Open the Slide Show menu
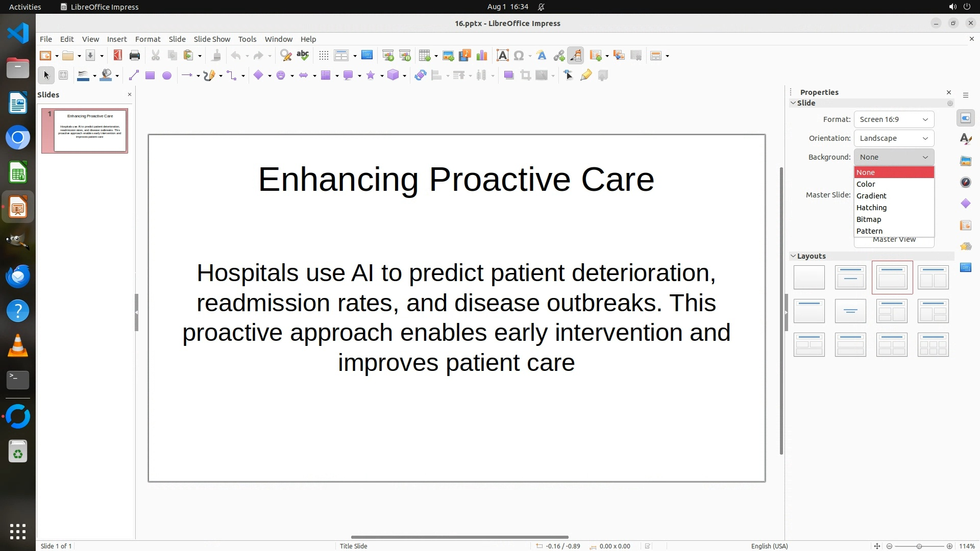Screen dimensions: 980x551 212,39
